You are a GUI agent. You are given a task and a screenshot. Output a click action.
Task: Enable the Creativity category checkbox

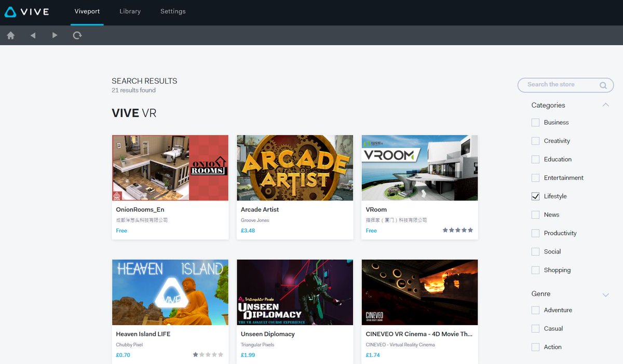(x=535, y=141)
